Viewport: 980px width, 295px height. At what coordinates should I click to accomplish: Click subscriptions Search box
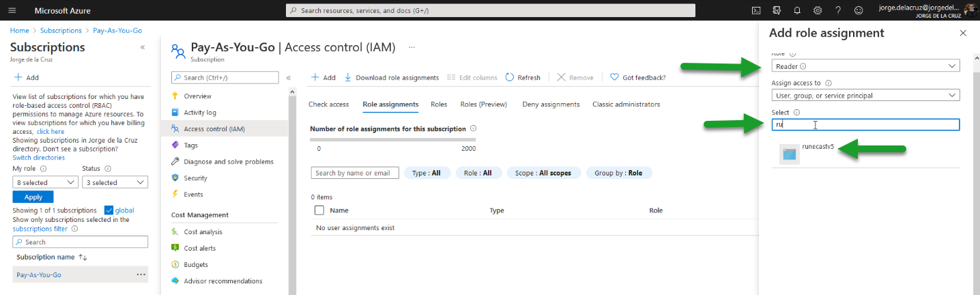click(x=81, y=242)
